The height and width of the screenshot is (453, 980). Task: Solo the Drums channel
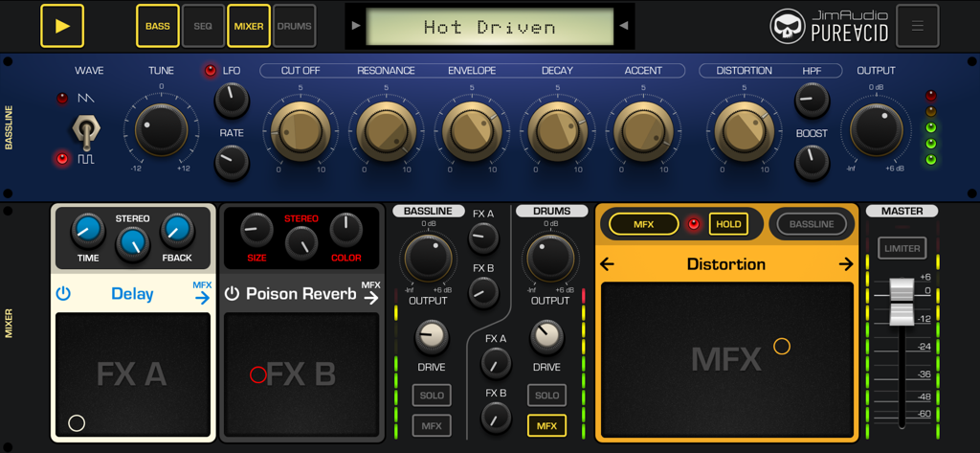tap(546, 396)
